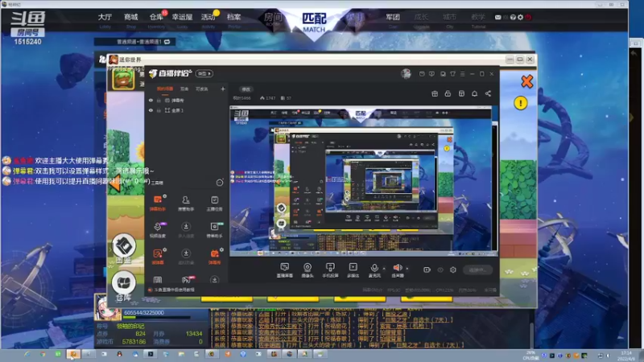644x362 pixels.
Task: Add a 手机投屏 phone mirroring source
Action: [330, 270]
